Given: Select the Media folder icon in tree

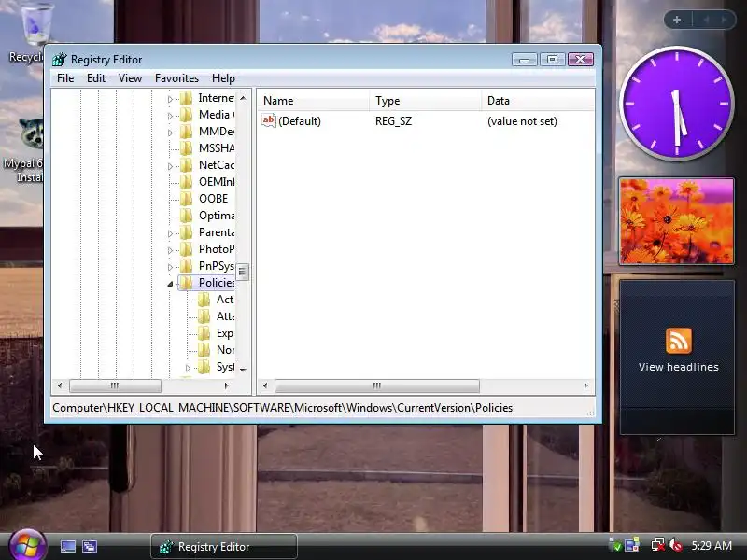Looking at the screenshot, I should click(186, 115).
